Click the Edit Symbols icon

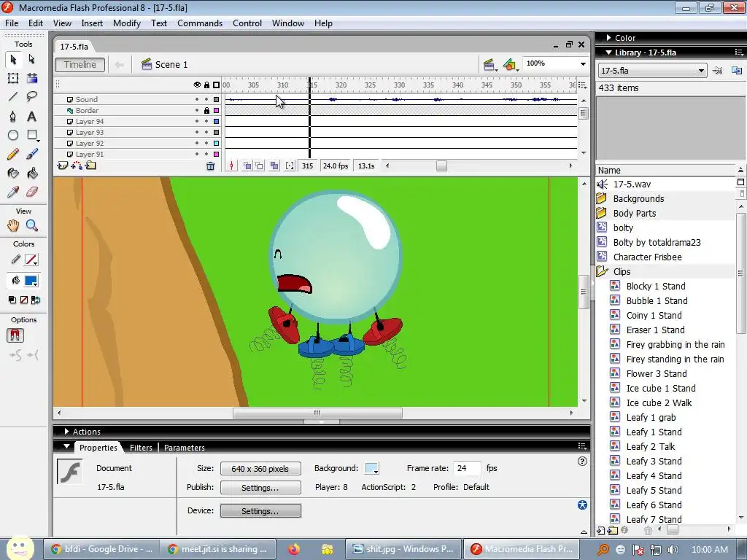(510, 65)
